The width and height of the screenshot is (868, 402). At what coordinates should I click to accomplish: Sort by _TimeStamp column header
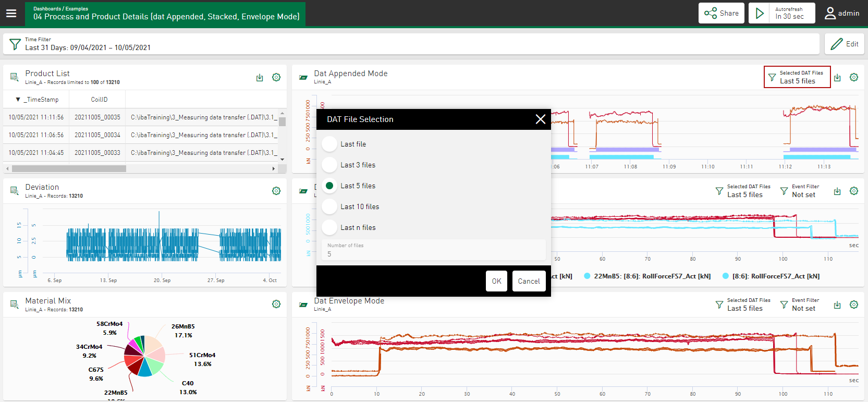(42, 100)
